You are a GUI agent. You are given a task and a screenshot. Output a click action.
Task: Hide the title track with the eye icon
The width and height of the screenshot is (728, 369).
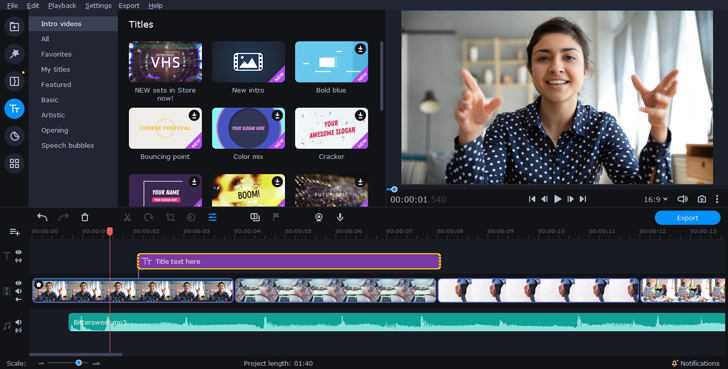(x=19, y=252)
